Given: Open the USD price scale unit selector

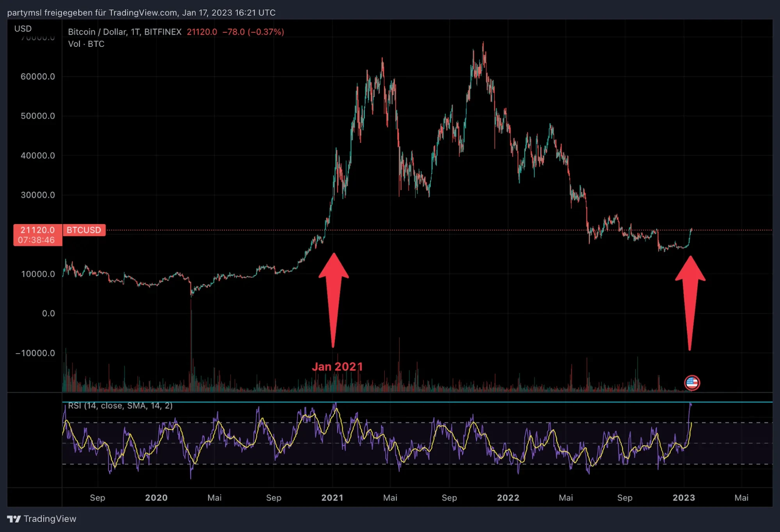Looking at the screenshot, I should tap(22, 28).
